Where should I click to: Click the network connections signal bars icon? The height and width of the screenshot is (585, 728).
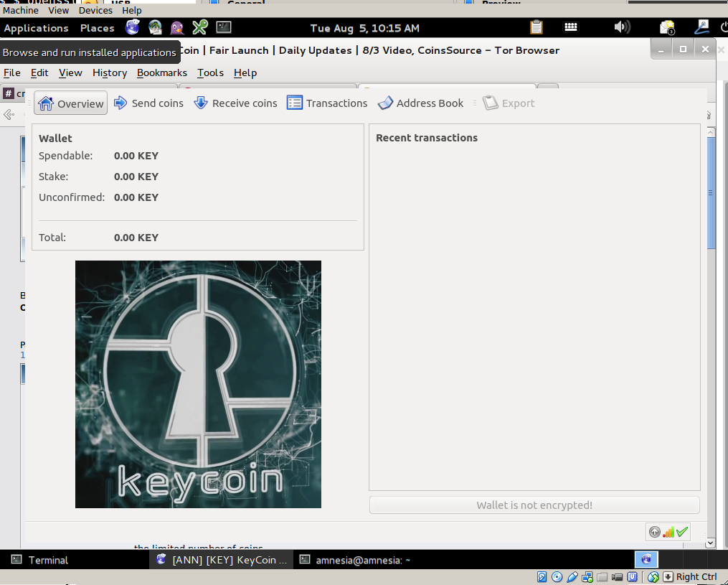[x=668, y=532]
